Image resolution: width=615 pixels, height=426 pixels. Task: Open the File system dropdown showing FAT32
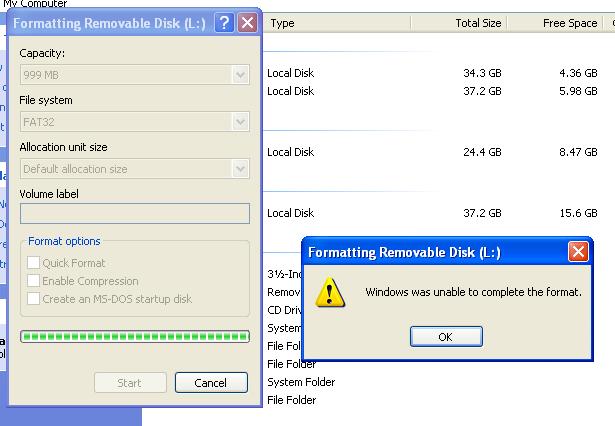tap(135, 122)
